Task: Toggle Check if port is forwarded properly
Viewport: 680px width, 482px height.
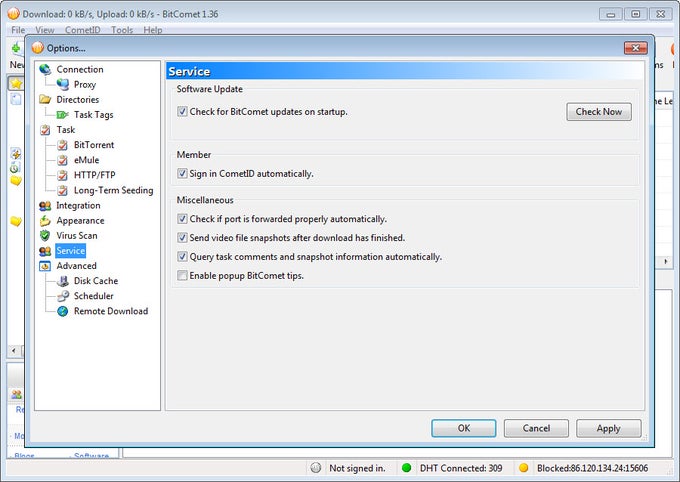Action: pyautogui.click(x=182, y=219)
